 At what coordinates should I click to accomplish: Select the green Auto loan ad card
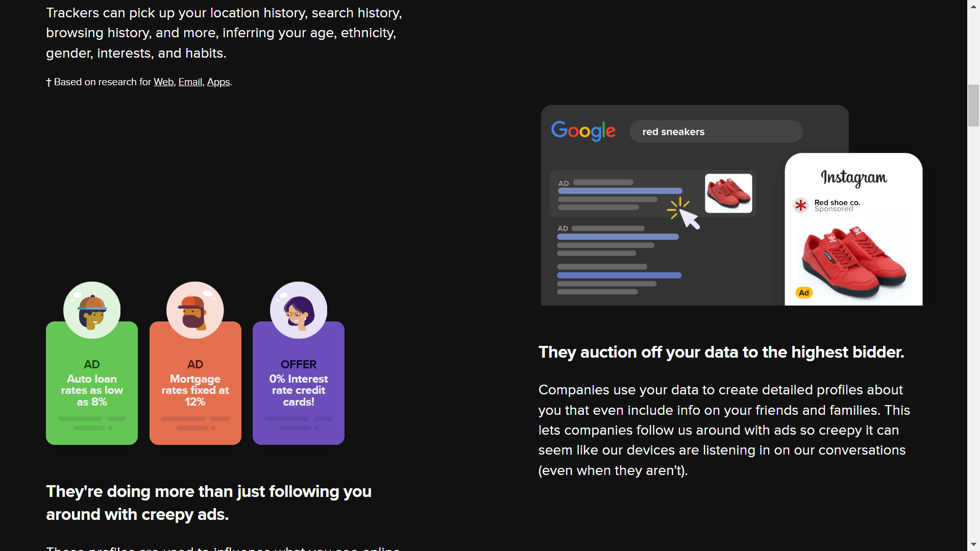[92, 383]
